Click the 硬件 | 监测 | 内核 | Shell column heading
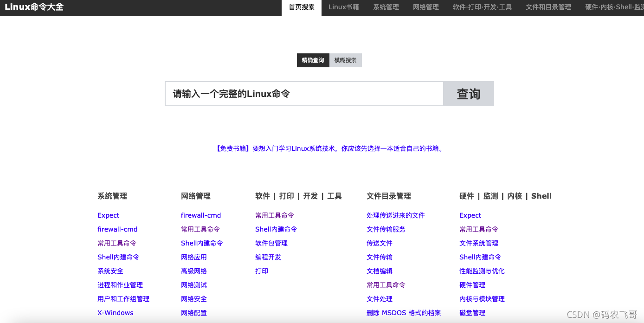 [505, 196]
